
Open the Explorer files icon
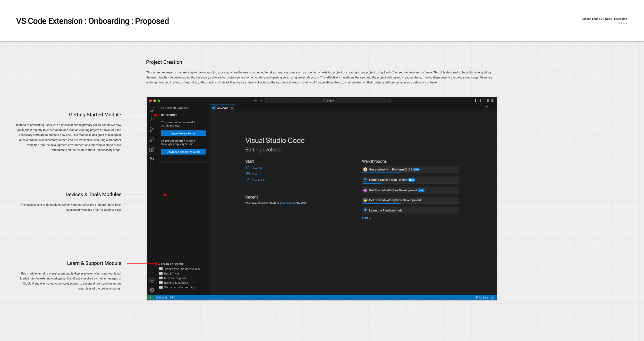(x=152, y=109)
